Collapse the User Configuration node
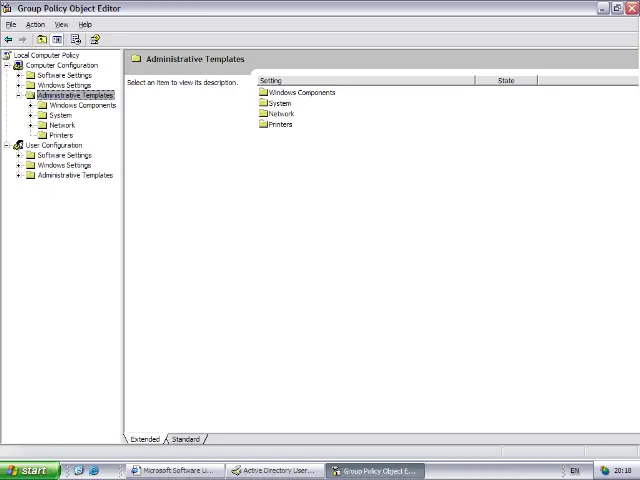The width and height of the screenshot is (640, 480). [x=7, y=145]
